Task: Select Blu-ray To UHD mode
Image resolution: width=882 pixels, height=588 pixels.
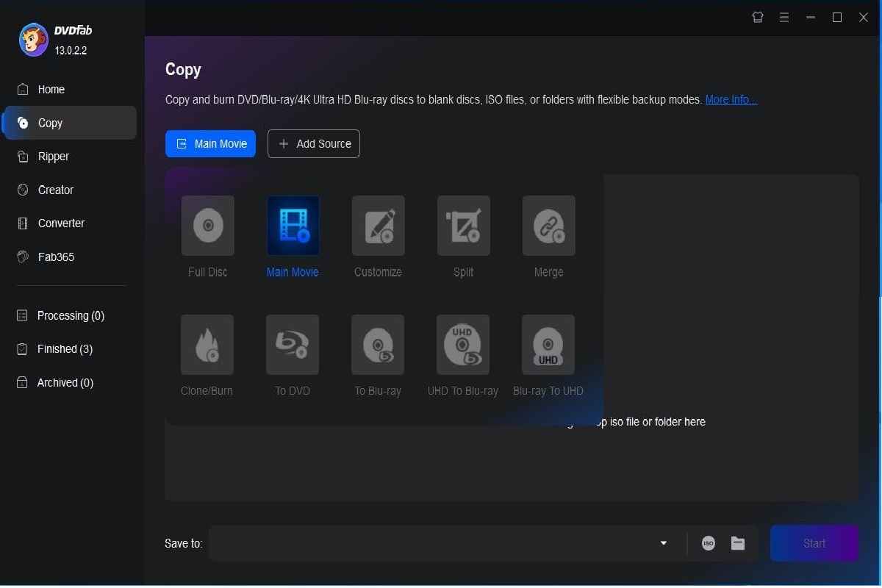Action: (x=548, y=345)
